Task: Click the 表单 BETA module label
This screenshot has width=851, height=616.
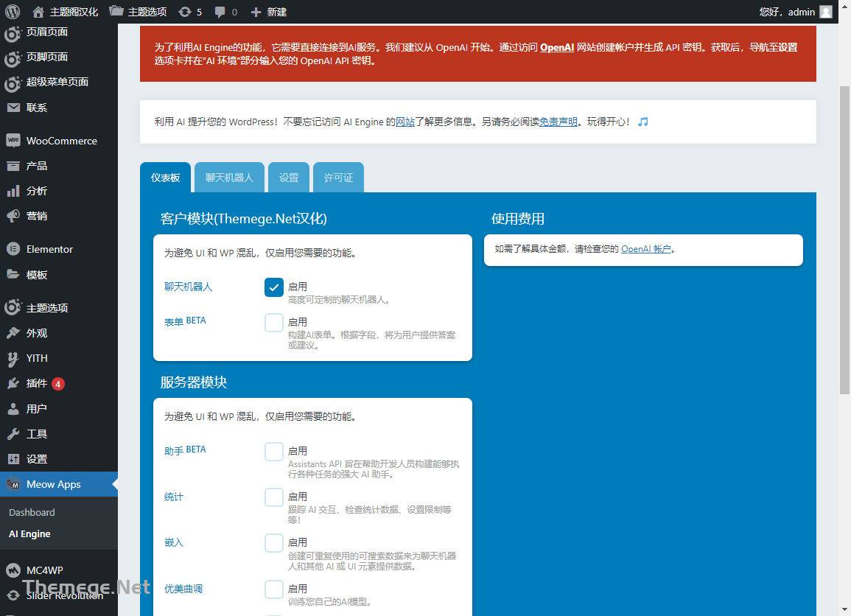Action: point(185,321)
